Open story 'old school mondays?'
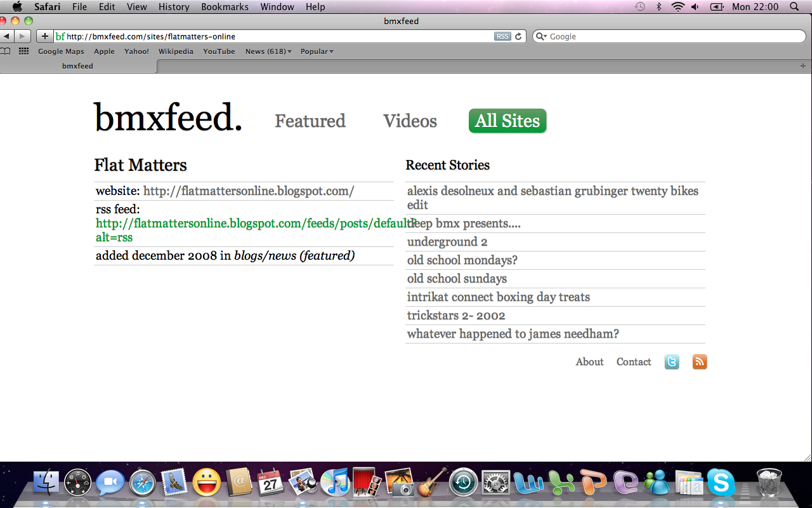The width and height of the screenshot is (812, 508). click(x=462, y=260)
